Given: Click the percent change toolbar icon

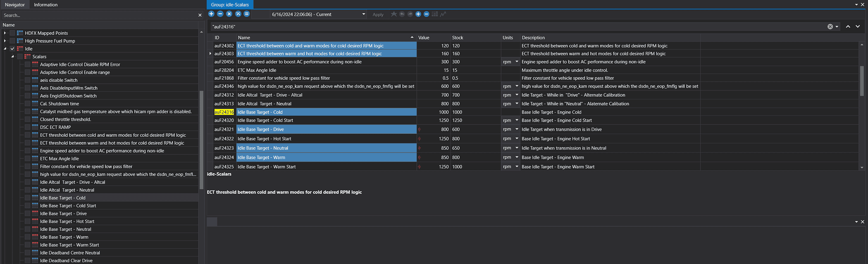Looking at the screenshot, I should 238,14.
